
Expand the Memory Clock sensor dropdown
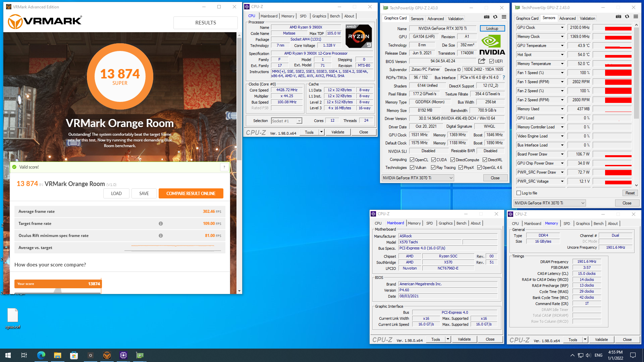coord(562,37)
